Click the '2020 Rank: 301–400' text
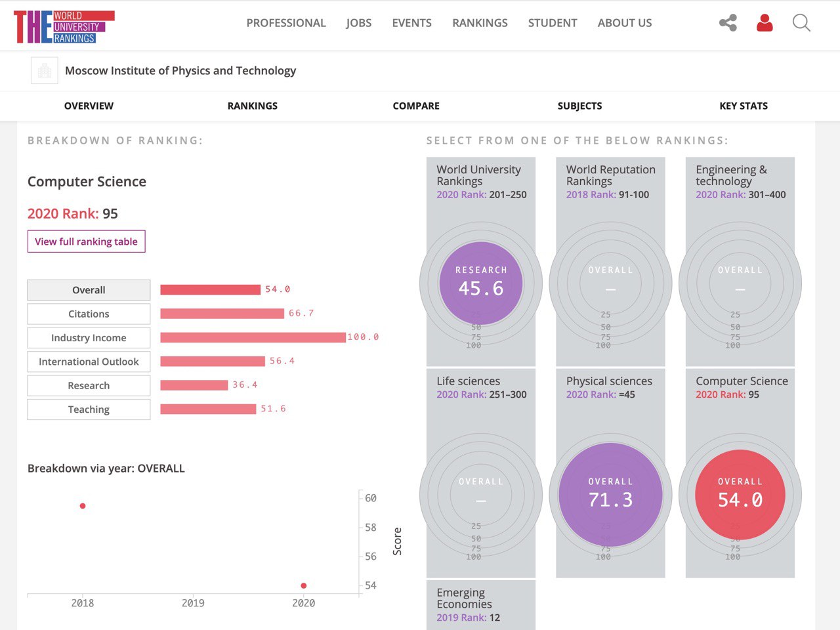The image size is (840, 630). (x=740, y=194)
